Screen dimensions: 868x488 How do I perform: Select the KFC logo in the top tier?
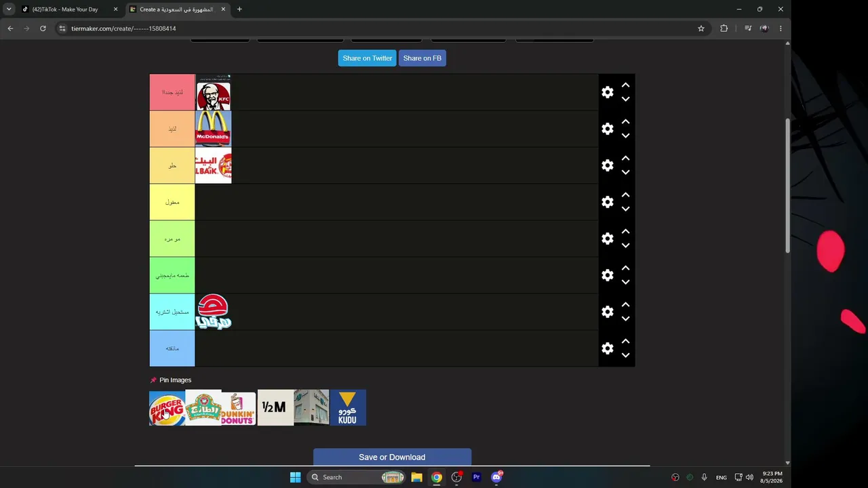[x=213, y=92]
